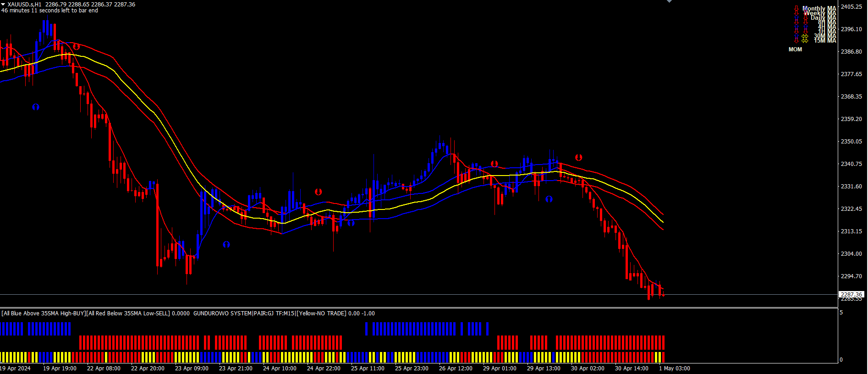This screenshot has height=374, width=868.
Task: Select the red signal arrow above the 19 Apr peak
Action: point(76,47)
